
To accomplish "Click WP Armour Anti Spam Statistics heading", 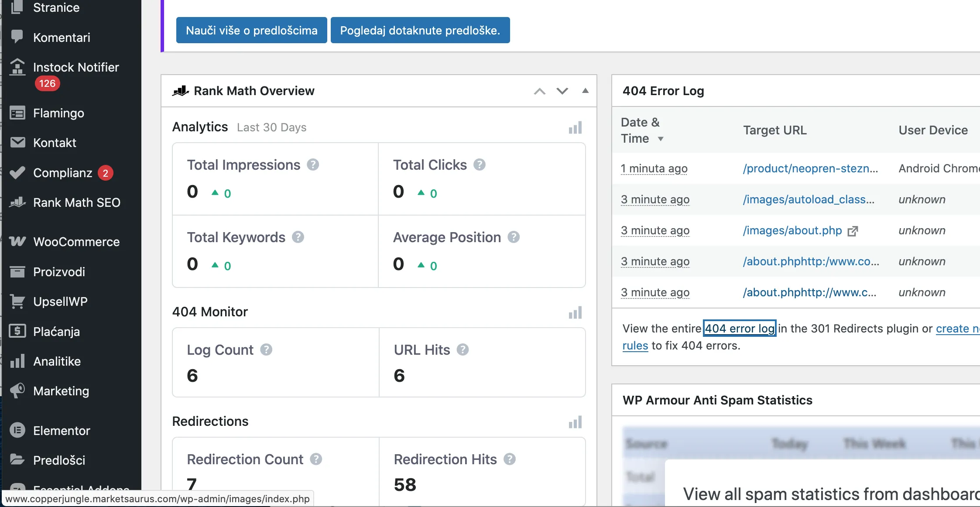I will (717, 400).
